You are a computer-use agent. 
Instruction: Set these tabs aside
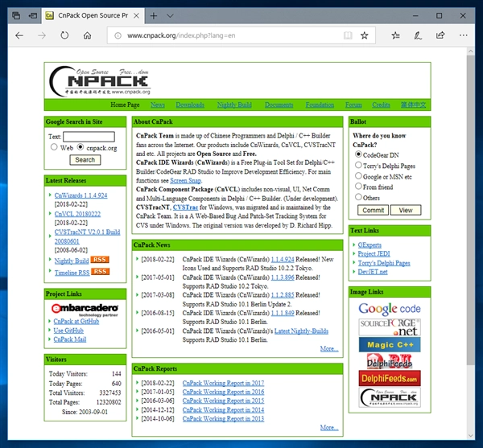33,15
